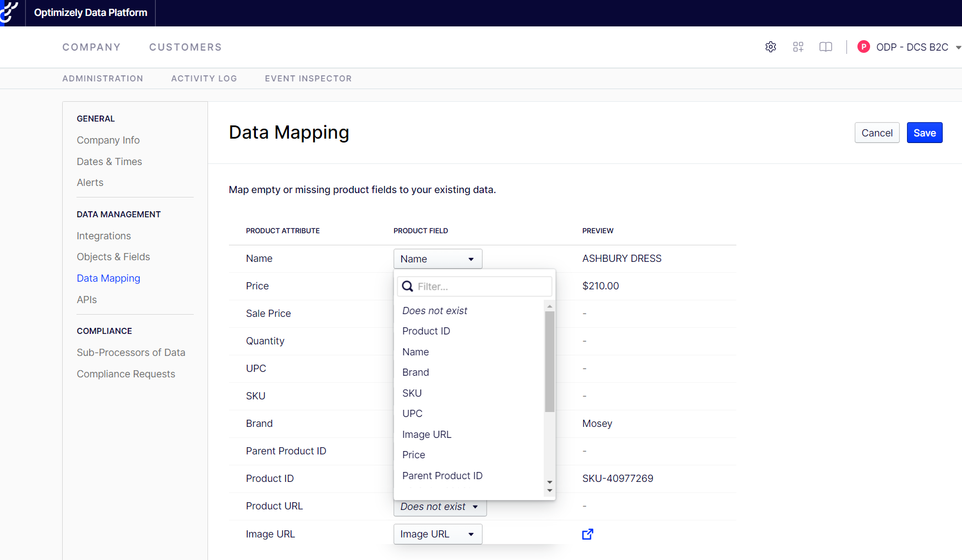The height and width of the screenshot is (560, 962).
Task: Cancel the data mapping edits
Action: [x=877, y=133]
